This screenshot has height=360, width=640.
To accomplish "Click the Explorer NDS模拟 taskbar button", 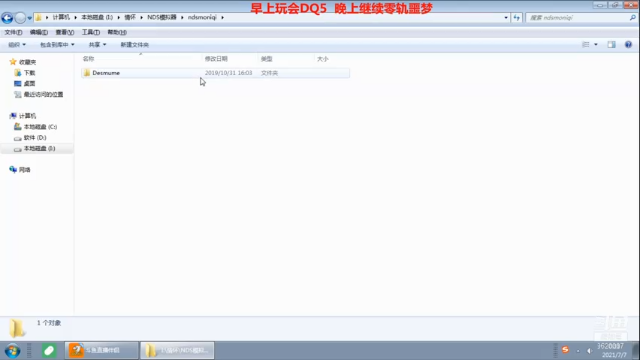I will [177, 350].
